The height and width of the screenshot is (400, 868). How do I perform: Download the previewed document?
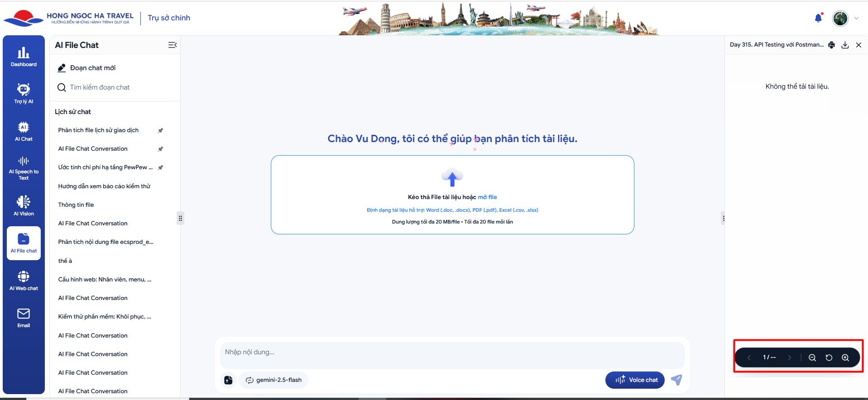point(845,45)
